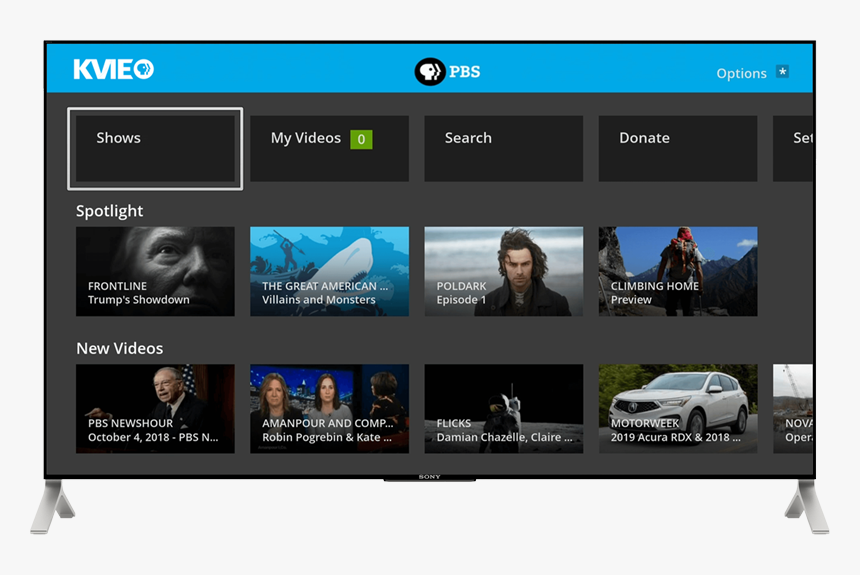The image size is (860, 575).
Task: Click the KVIE station logo
Action: [x=114, y=69]
